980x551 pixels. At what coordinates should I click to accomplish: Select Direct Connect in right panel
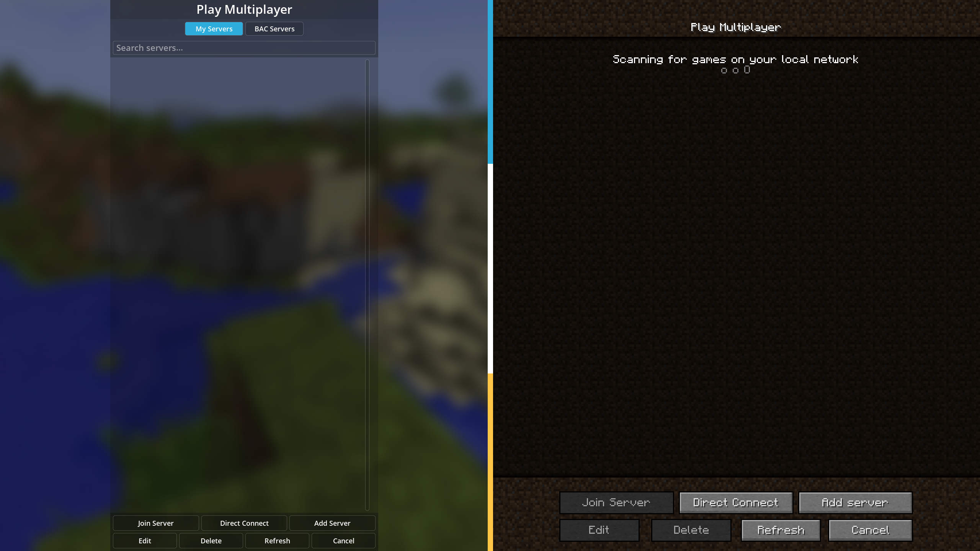pos(735,502)
